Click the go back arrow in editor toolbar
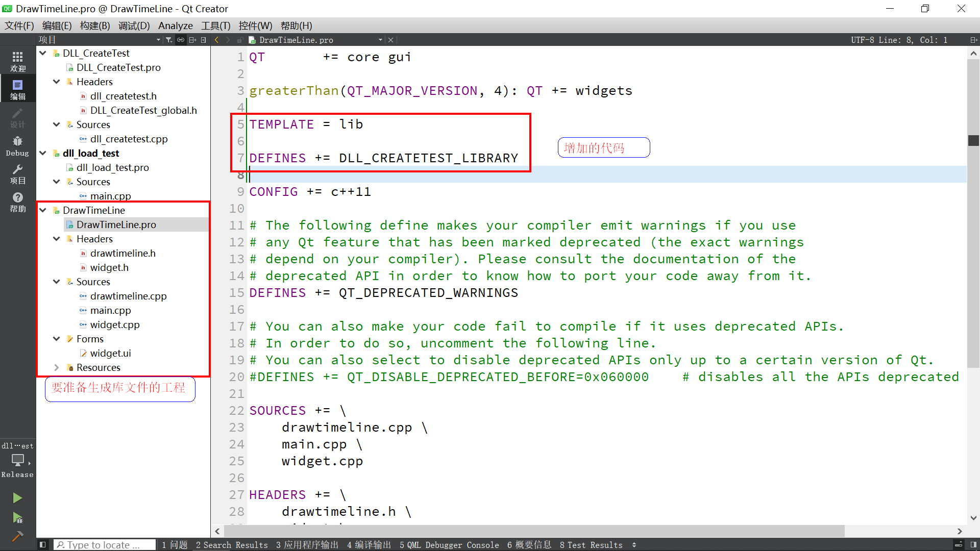This screenshot has height=551, width=980. pos(217,40)
